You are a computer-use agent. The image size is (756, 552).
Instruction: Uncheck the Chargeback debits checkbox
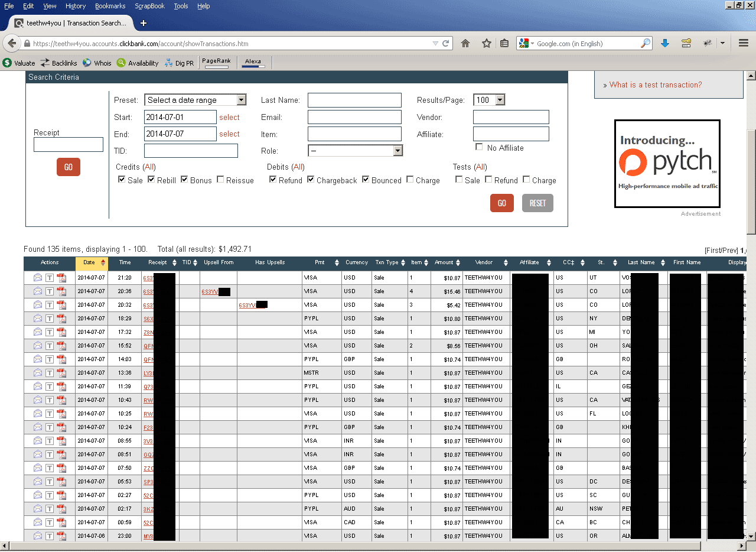[x=311, y=180]
